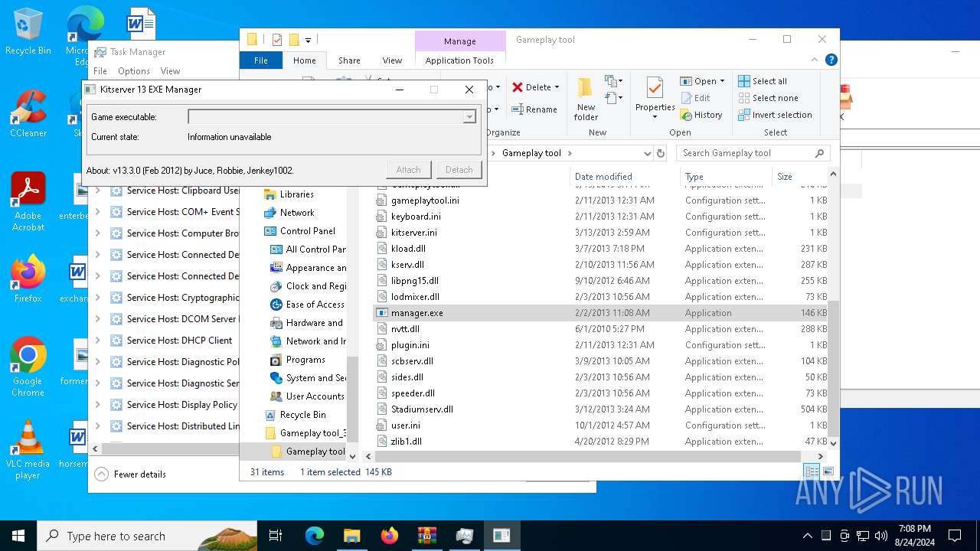Switch to the Share ribbon tab
Viewport: 980px width, 551px height.
point(349,60)
